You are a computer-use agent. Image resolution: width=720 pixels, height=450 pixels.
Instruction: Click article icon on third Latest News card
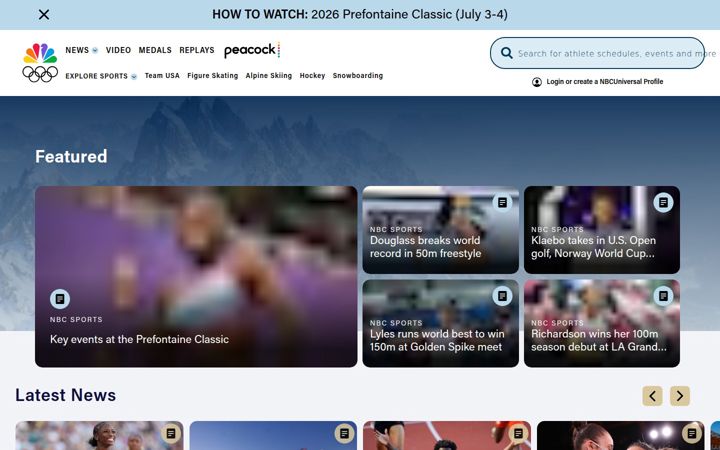pyautogui.click(x=518, y=433)
